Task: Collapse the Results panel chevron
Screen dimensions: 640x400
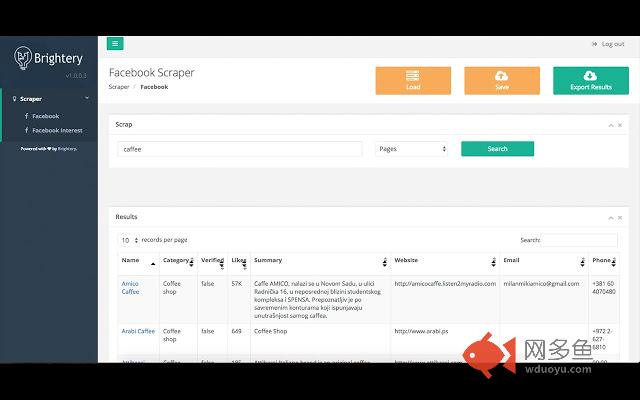Action: tap(611, 218)
